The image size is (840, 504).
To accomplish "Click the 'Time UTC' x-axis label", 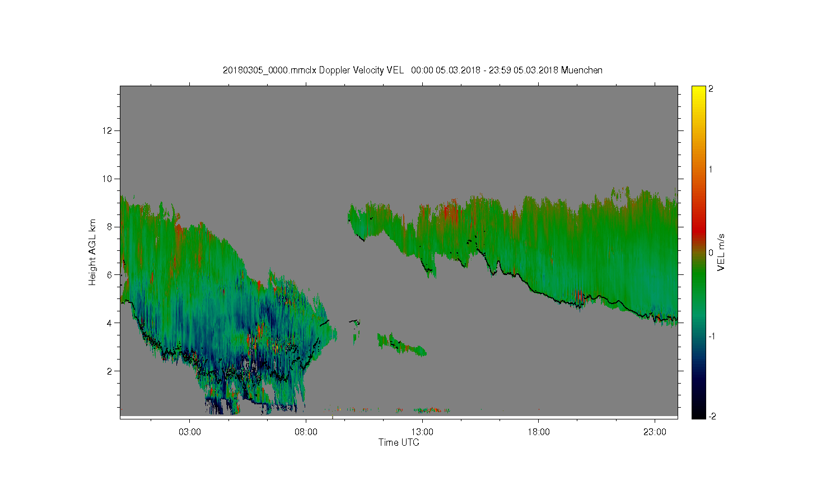I will click(x=399, y=442).
